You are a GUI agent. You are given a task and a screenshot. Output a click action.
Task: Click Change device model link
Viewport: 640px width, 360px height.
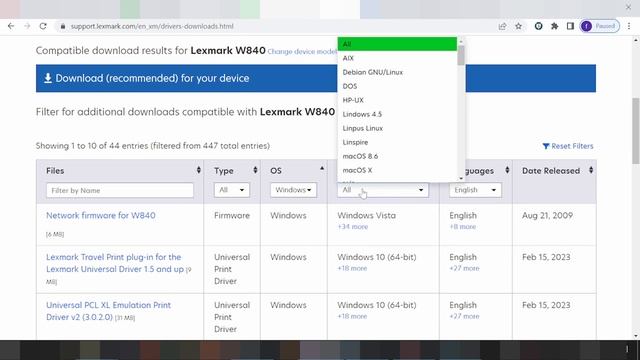(x=302, y=52)
